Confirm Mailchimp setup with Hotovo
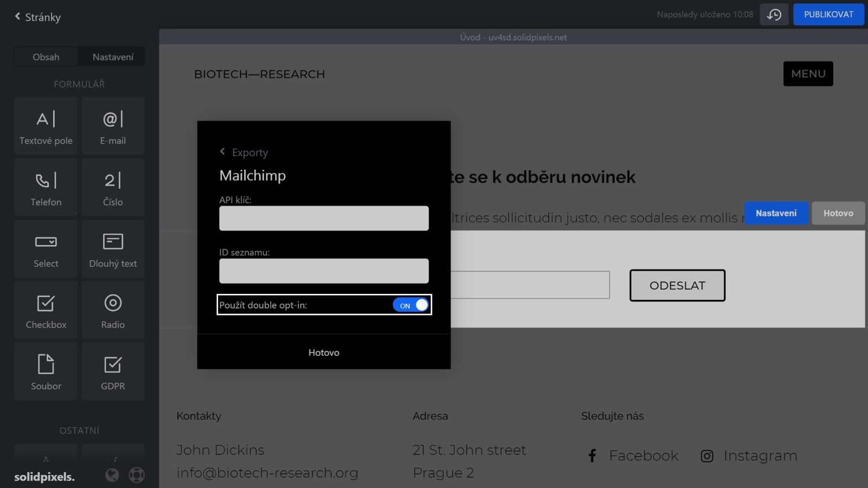The width and height of the screenshot is (868, 488). pos(323,352)
